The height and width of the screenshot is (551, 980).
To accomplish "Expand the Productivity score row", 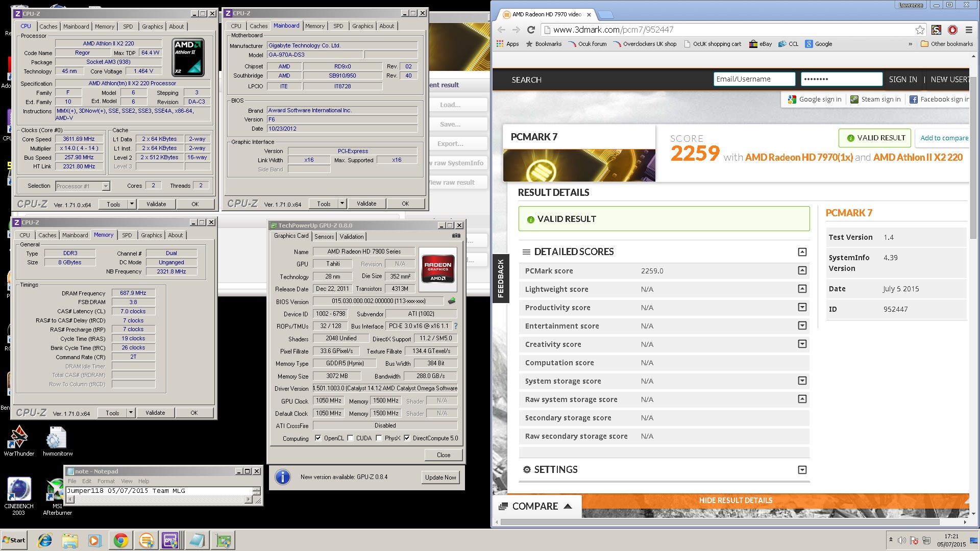I will (x=802, y=307).
